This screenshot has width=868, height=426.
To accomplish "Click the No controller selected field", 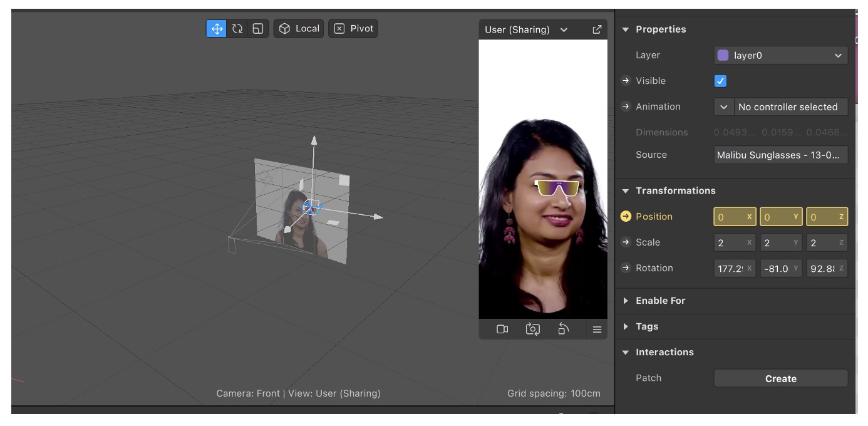I will 791,106.
